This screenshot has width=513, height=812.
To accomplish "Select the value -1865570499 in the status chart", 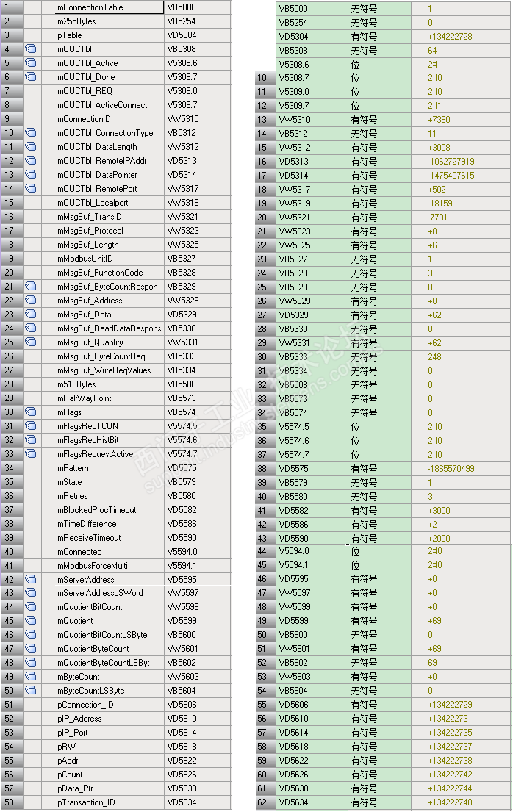I will (x=451, y=469).
